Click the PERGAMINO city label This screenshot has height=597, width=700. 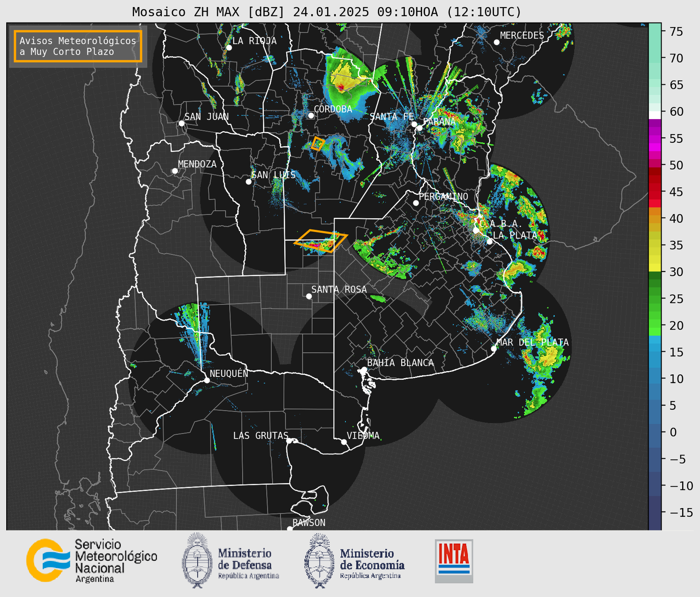pyautogui.click(x=444, y=196)
